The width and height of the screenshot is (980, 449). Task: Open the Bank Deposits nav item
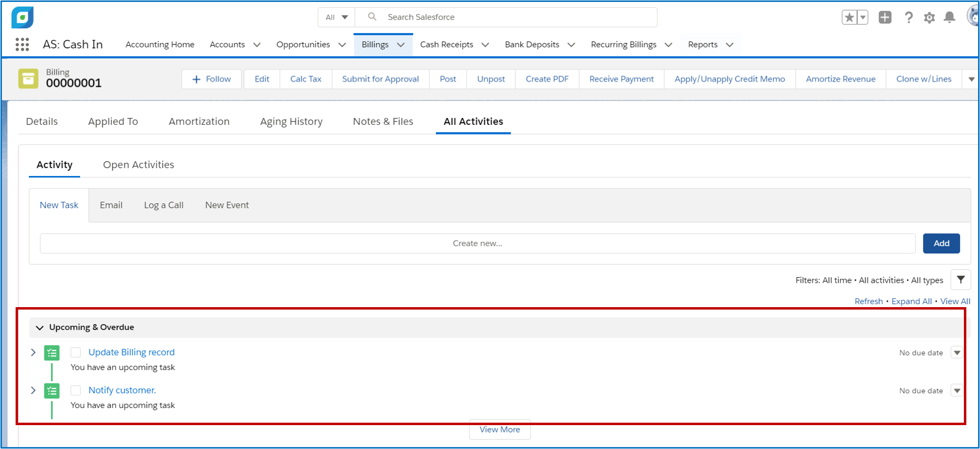click(532, 44)
